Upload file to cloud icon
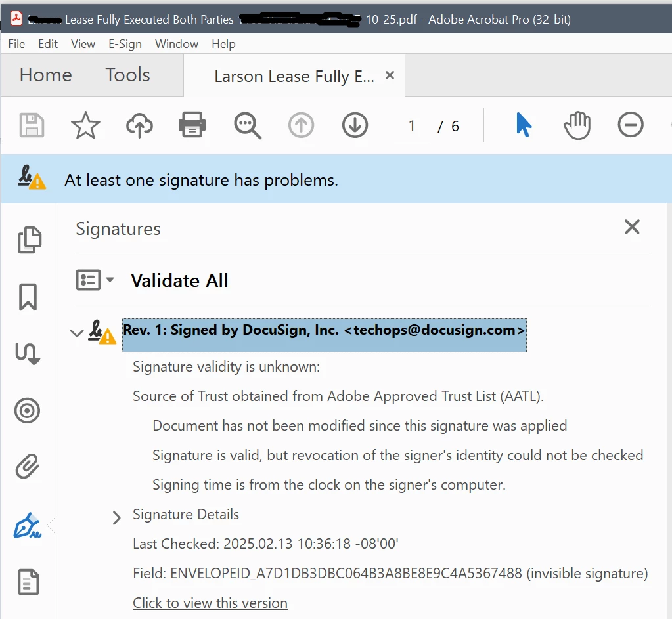 pos(139,125)
